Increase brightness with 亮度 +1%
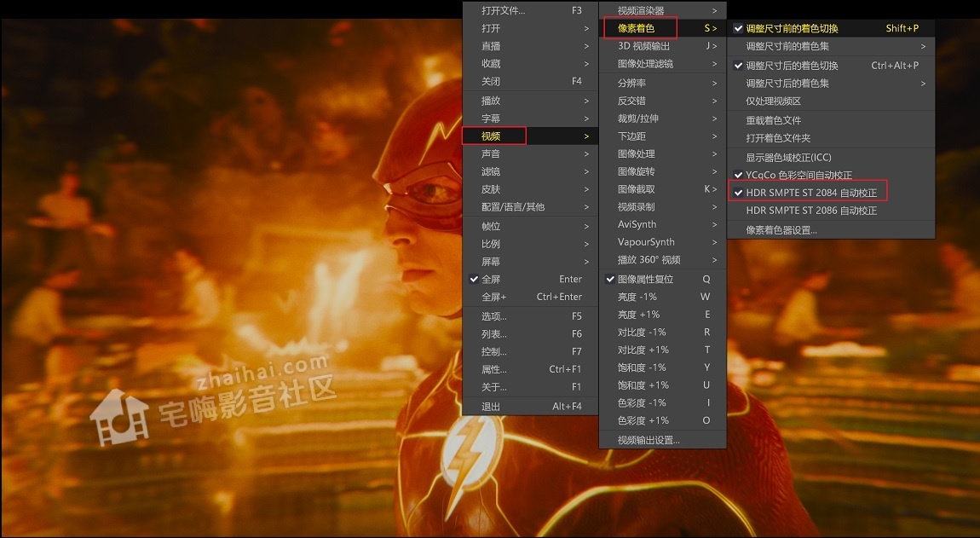Image resolution: width=980 pixels, height=538 pixels. pos(662,314)
